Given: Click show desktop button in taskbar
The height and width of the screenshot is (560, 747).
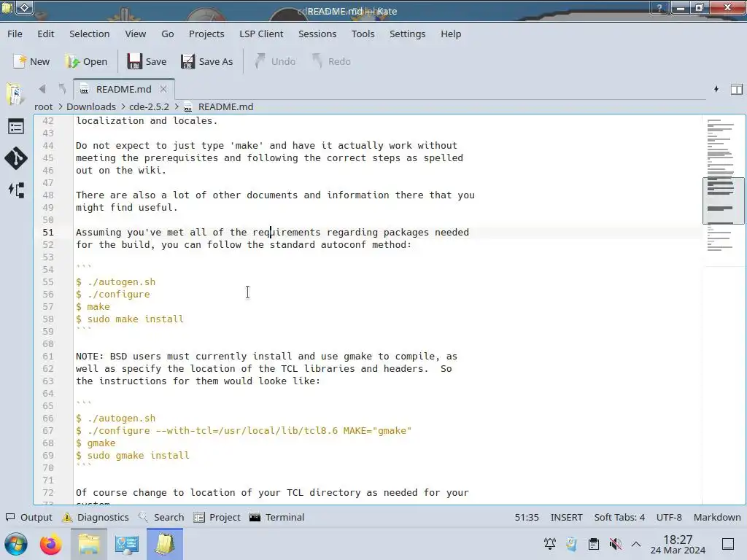Looking at the screenshot, I should click(x=728, y=544).
